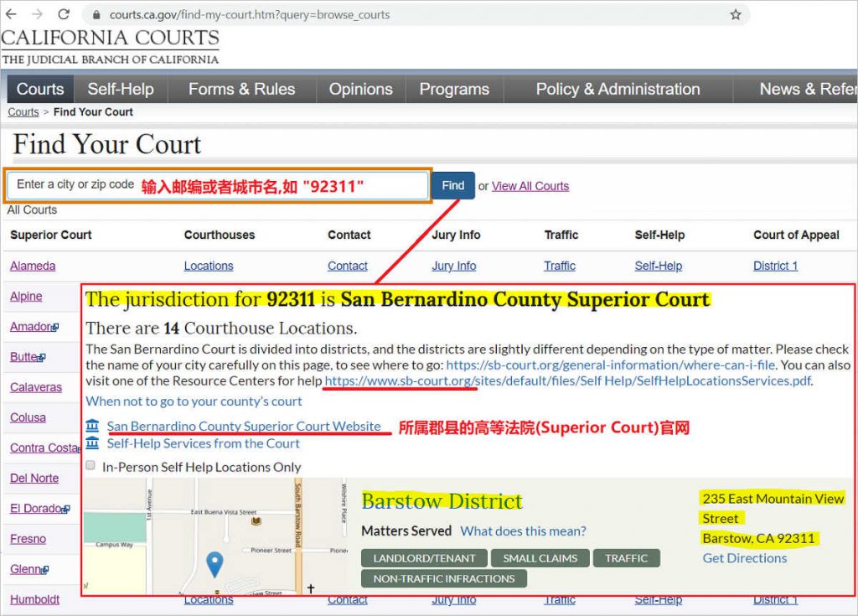
Task: Click the Courts breadcrumb link
Action: [23, 112]
